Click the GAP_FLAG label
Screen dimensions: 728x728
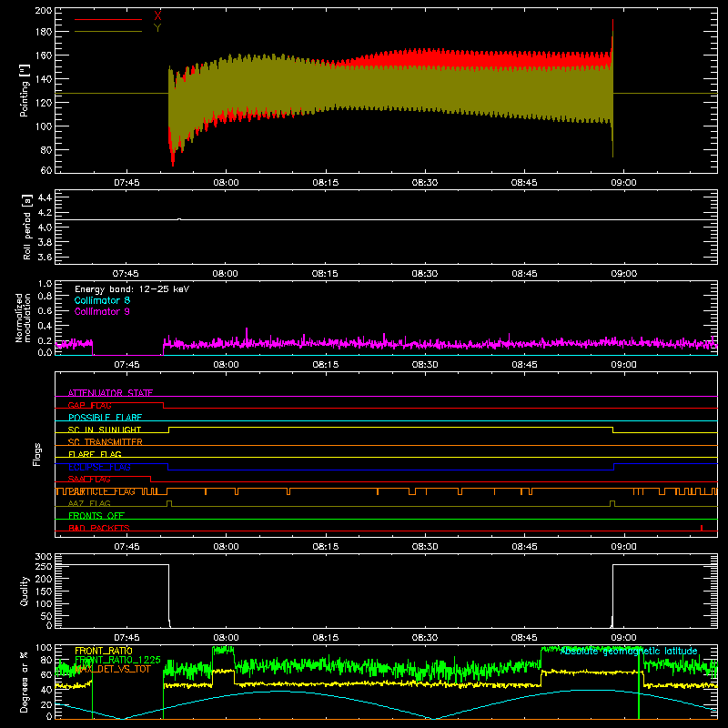click(89, 405)
